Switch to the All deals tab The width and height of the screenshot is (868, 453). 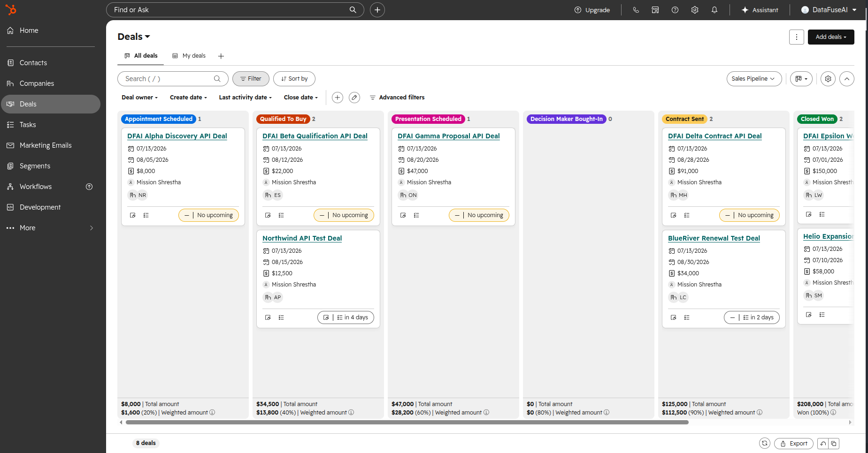[x=141, y=56]
